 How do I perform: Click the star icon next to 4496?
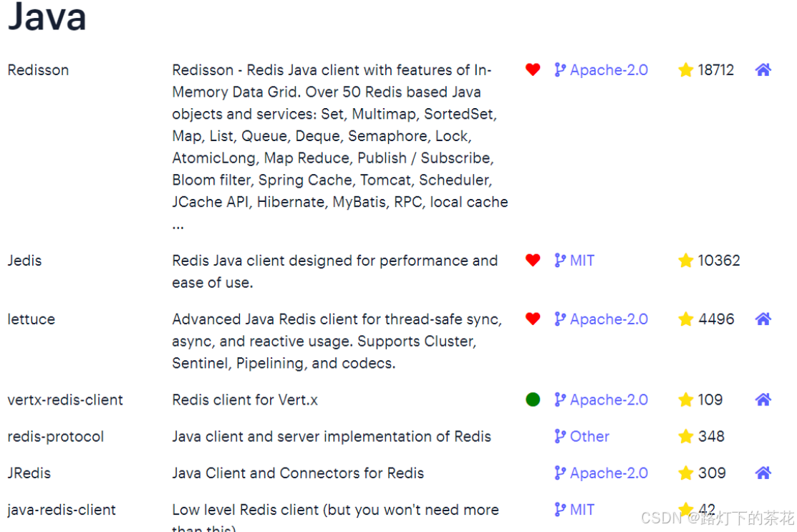click(686, 319)
